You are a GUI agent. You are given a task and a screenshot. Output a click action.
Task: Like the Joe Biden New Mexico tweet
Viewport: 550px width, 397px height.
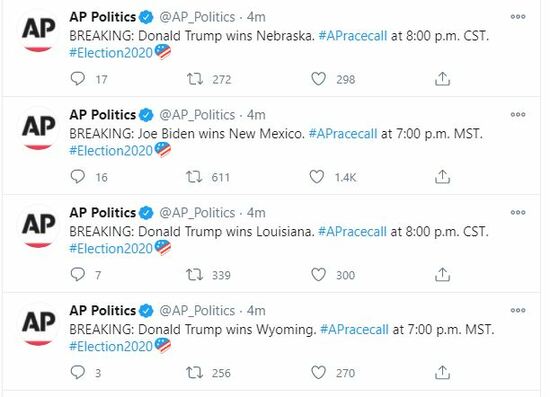[317, 177]
